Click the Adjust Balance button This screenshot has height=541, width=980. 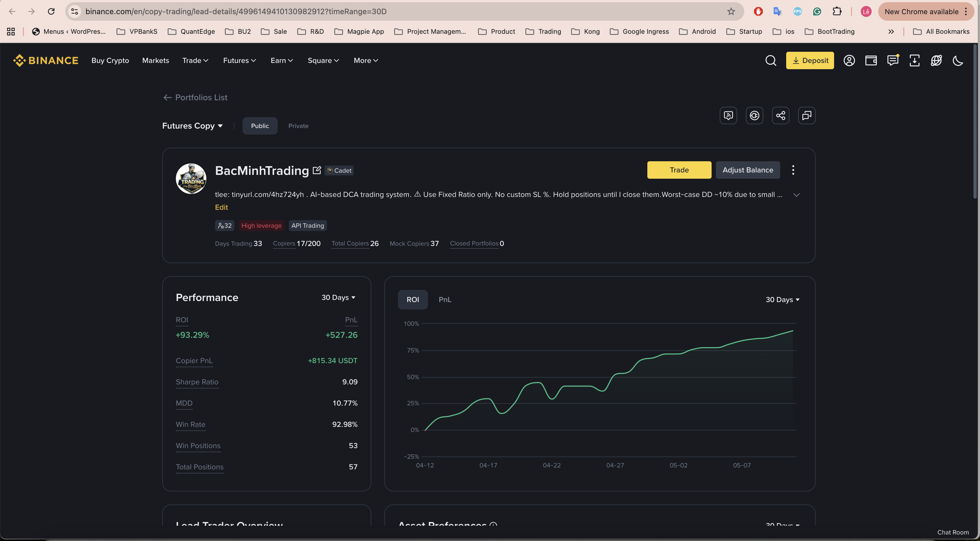(x=748, y=170)
